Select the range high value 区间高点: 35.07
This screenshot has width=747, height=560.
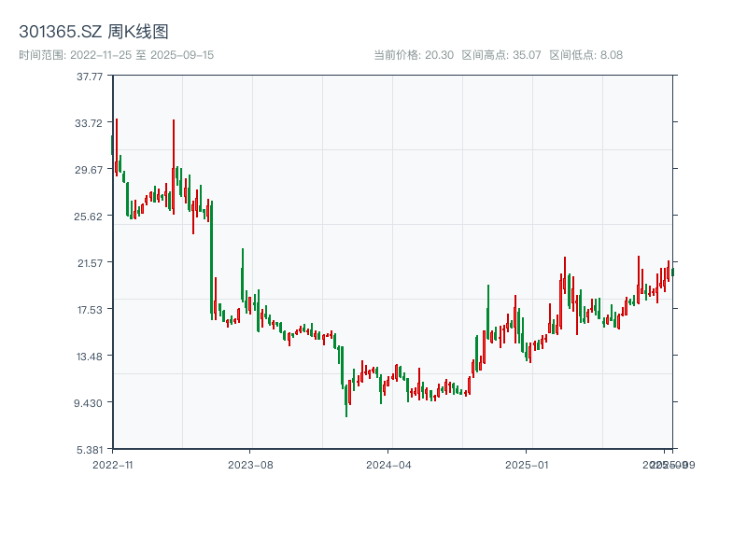(x=501, y=55)
